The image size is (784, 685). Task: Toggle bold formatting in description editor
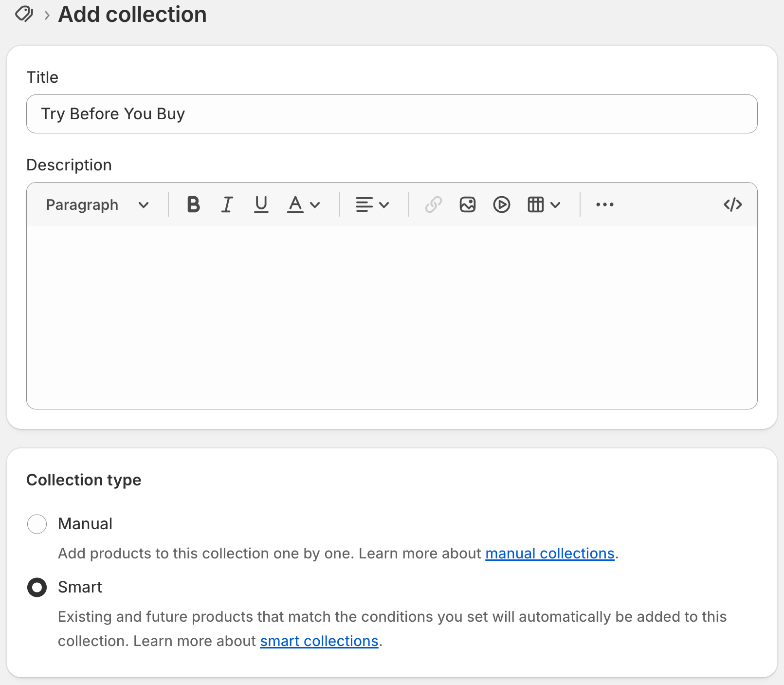(193, 204)
